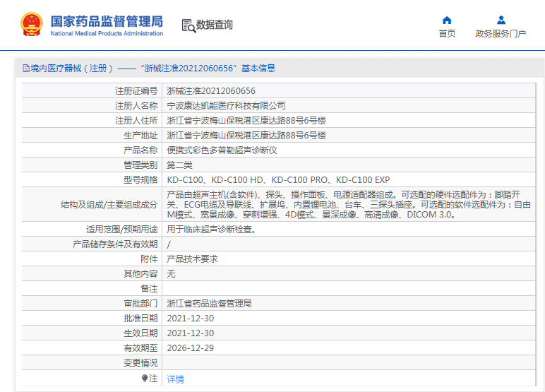545x392 pixels.
Task: Click the expiry date 2026-12-29
Action: coord(191,348)
